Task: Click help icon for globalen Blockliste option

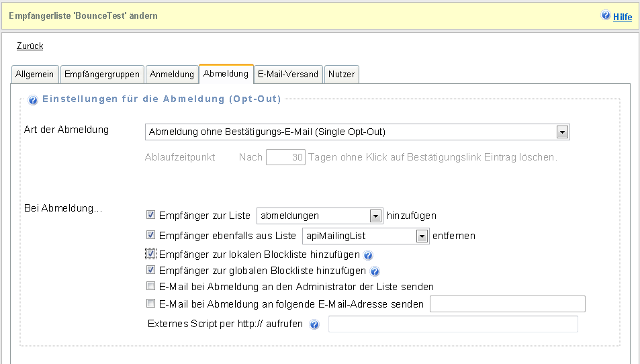Action: click(375, 272)
